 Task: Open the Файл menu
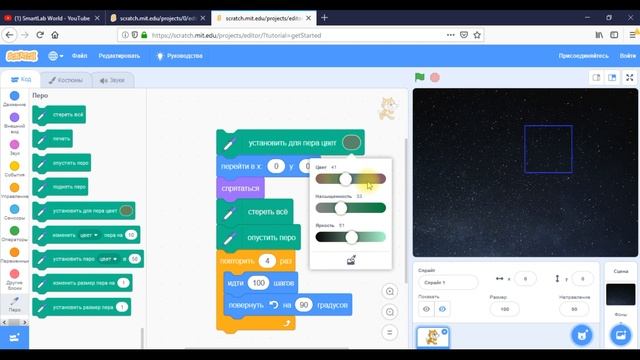pos(80,56)
